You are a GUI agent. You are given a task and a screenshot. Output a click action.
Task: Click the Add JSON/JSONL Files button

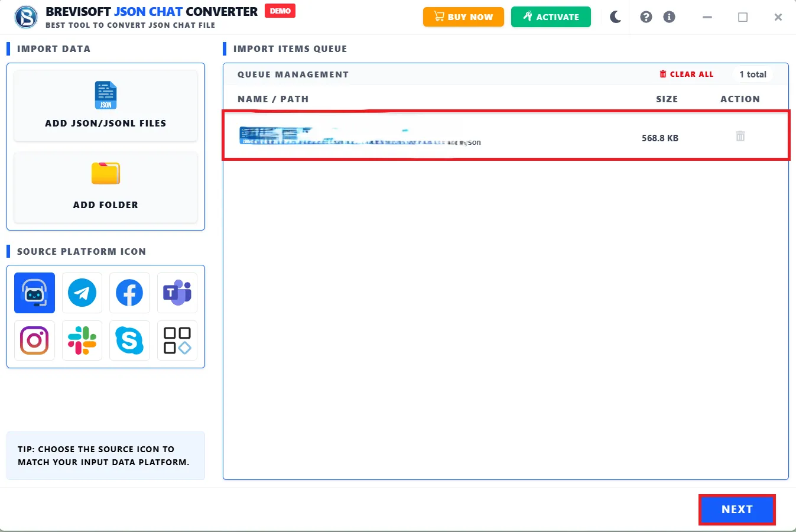click(x=105, y=106)
